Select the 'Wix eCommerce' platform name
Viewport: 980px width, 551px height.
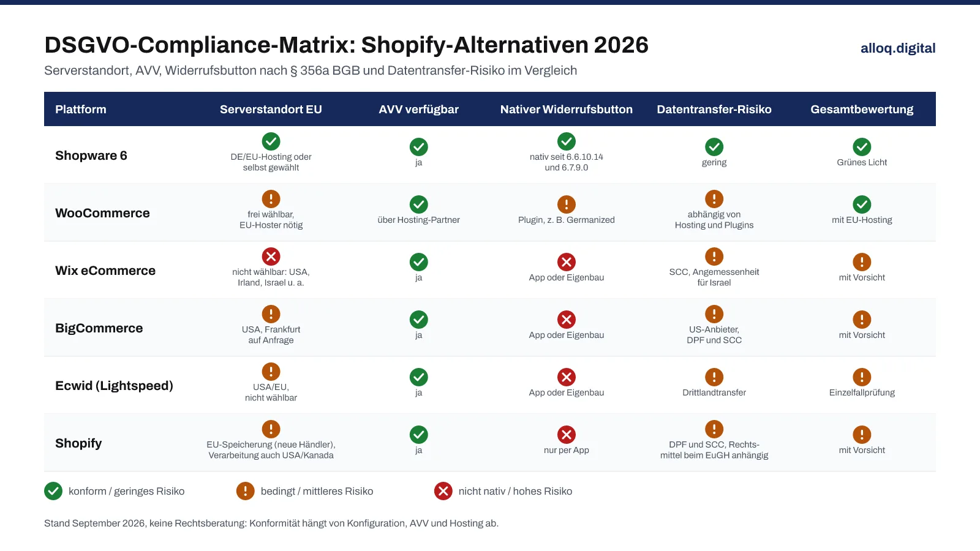(x=105, y=271)
